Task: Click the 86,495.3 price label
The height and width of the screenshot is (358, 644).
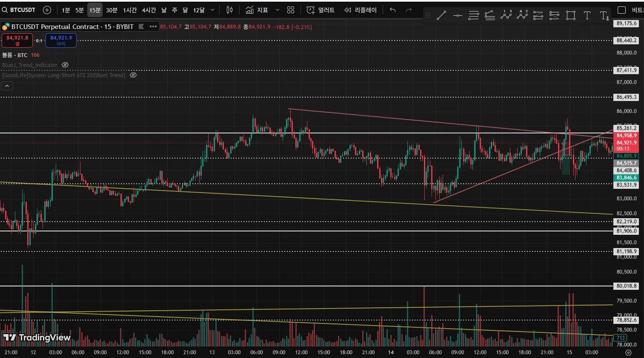Action: [x=627, y=97]
